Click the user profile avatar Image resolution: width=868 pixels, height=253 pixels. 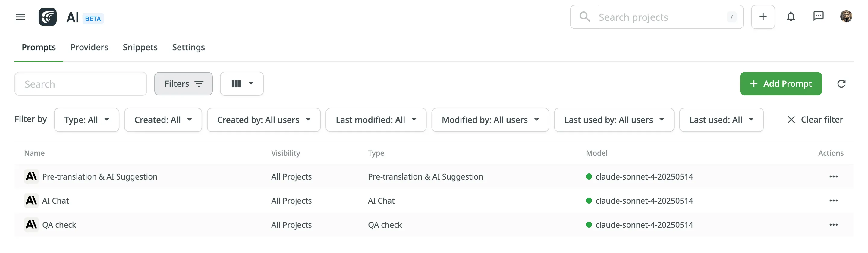tap(846, 17)
